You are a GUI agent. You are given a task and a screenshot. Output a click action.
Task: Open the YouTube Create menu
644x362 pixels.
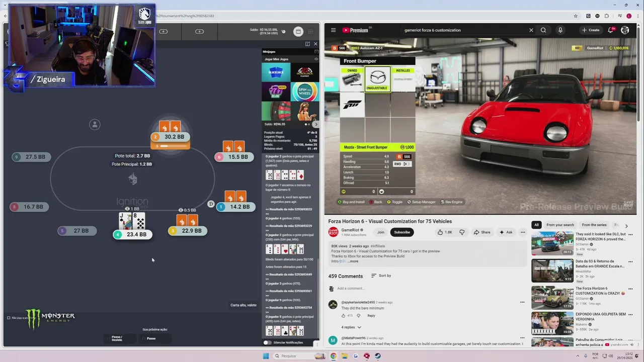(x=591, y=30)
